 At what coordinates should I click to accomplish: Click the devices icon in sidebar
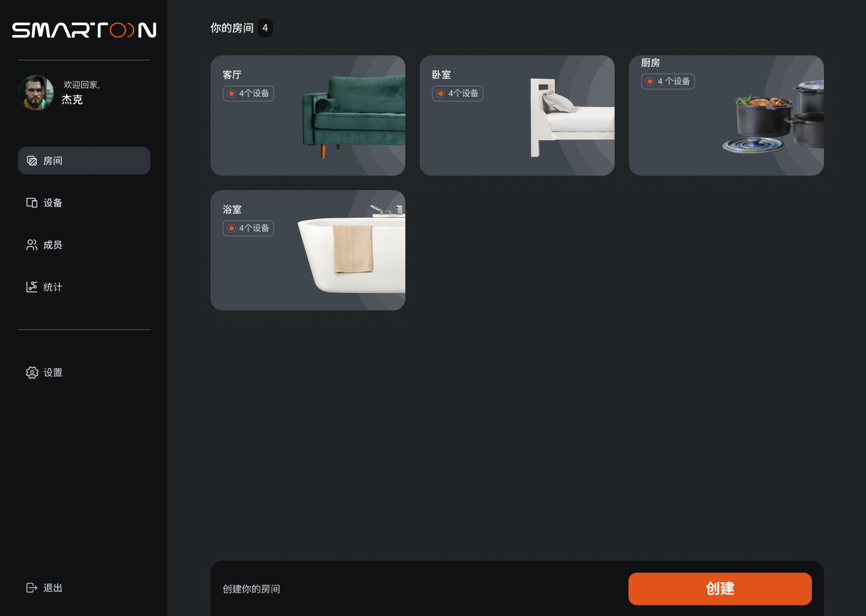[32, 203]
